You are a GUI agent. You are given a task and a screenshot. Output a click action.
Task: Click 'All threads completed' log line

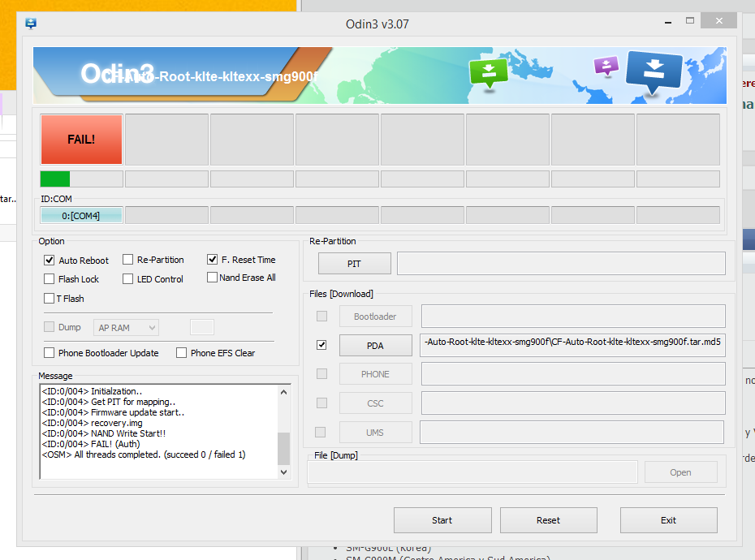point(144,454)
